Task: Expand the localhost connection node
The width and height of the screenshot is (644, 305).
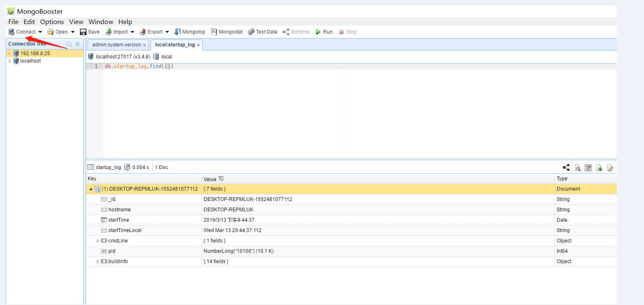Action: 10,61
